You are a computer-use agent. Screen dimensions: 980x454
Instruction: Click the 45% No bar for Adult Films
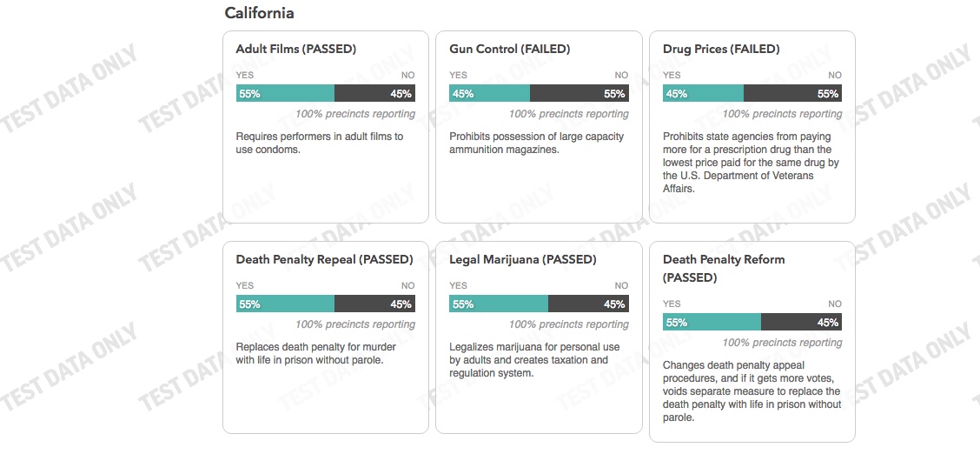point(374,94)
